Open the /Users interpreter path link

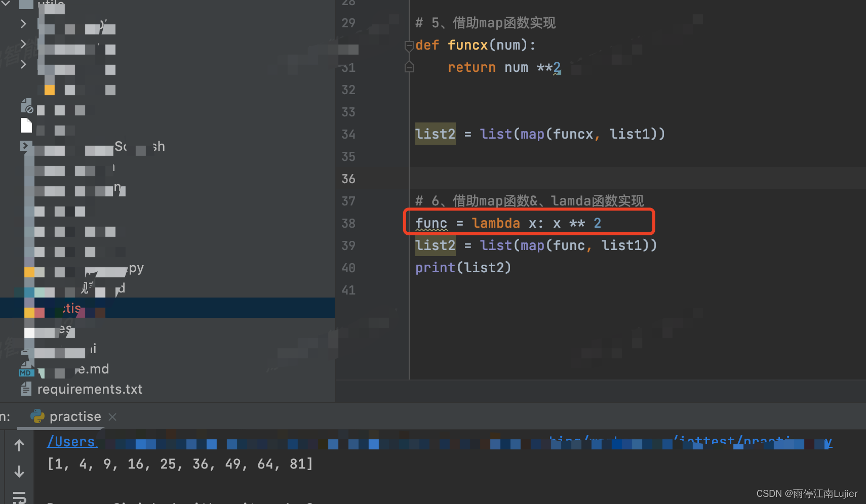(x=71, y=442)
